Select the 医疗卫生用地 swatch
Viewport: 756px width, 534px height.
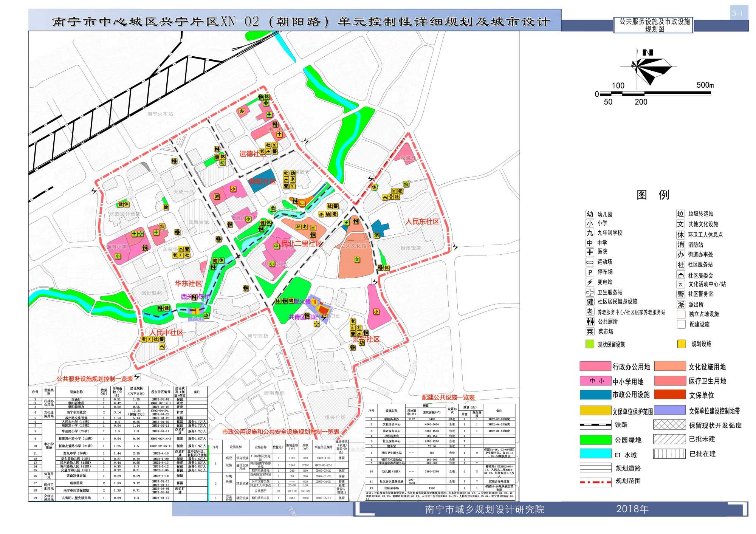tap(670, 381)
